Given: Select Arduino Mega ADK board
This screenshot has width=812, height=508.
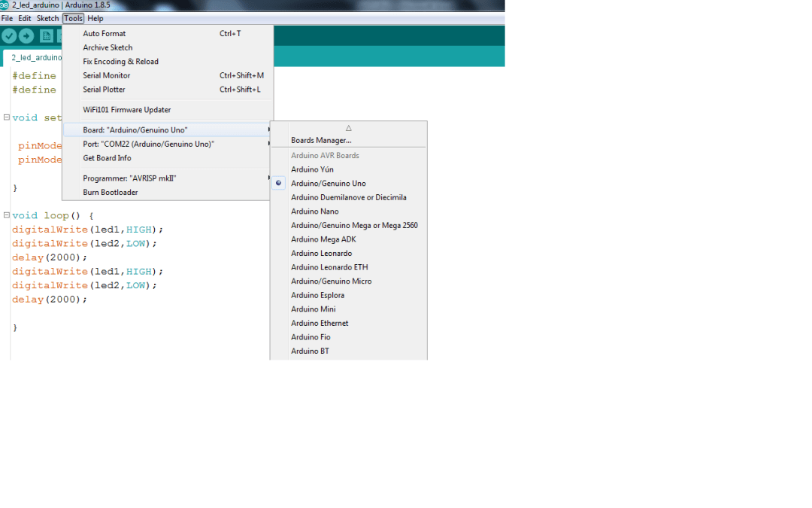Looking at the screenshot, I should point(349,239).
